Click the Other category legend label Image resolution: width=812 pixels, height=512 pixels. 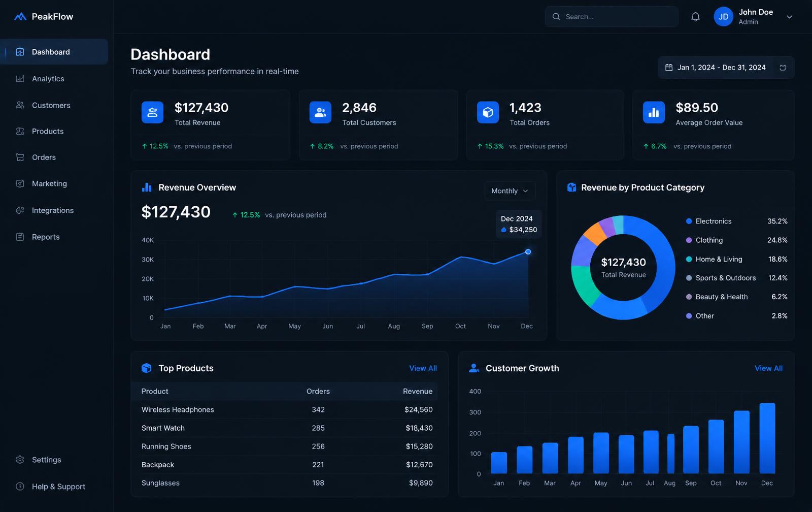click(705, 316)
